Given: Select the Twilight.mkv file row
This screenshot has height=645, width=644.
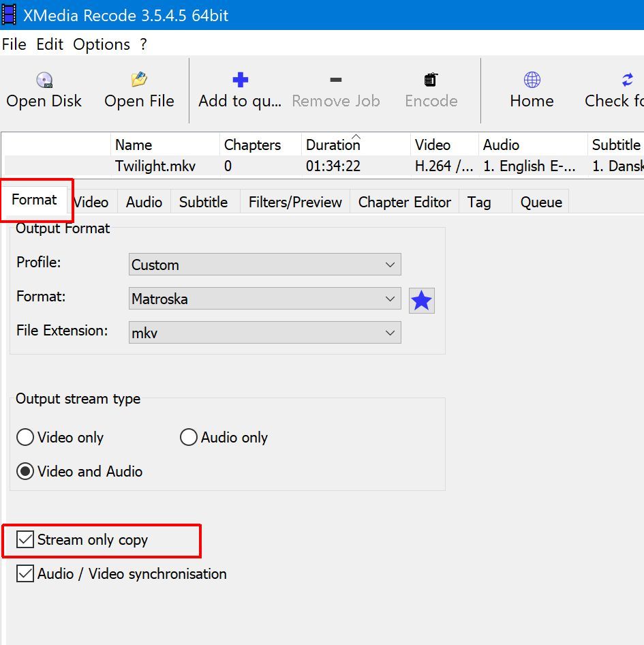Looking at the screenshot, I should [323, 166].
